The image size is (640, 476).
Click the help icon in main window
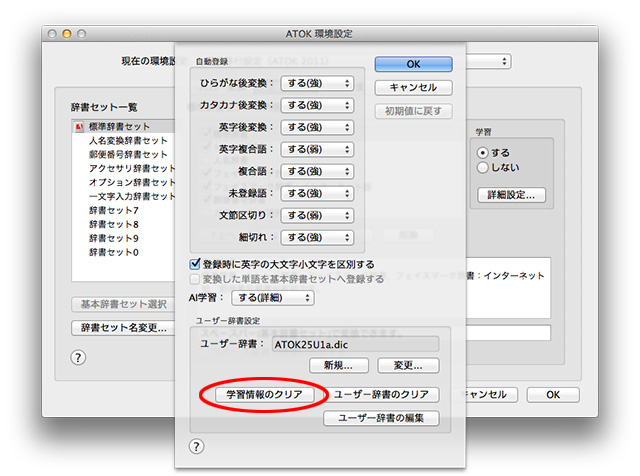click(77, 357)
